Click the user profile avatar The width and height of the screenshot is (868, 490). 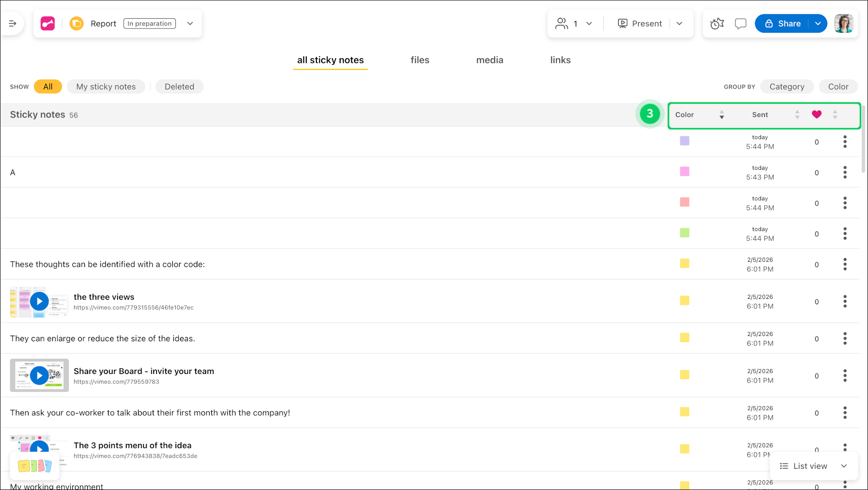843,24
